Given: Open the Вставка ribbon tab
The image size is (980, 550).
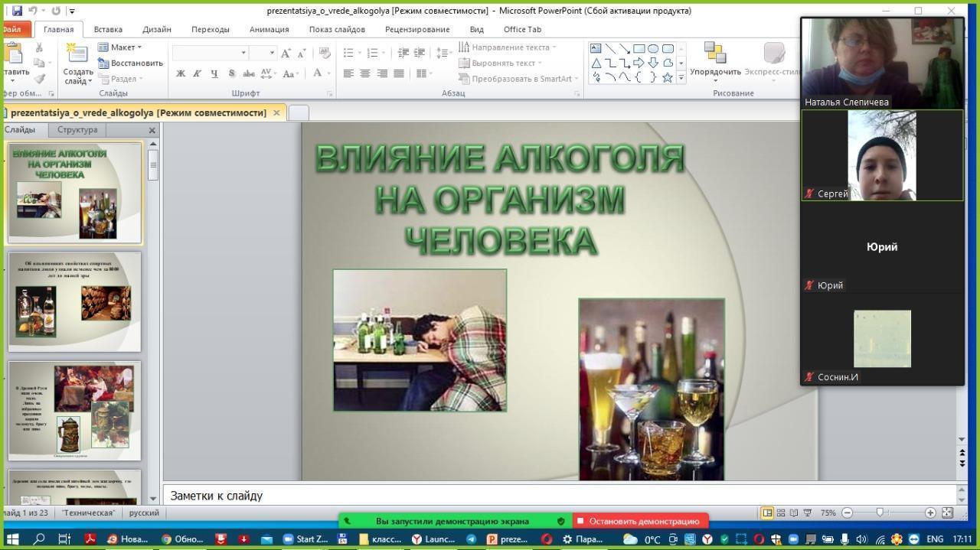Looking at the screenshot, I should [x=108, y=29].
